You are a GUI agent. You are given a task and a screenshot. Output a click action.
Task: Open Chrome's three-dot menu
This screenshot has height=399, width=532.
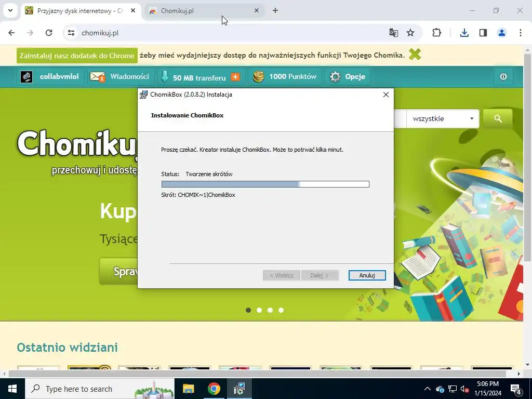(x=521, y=33)
